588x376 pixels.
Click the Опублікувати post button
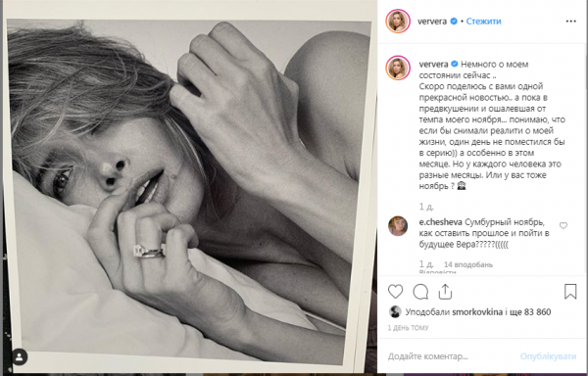[548, 356]
